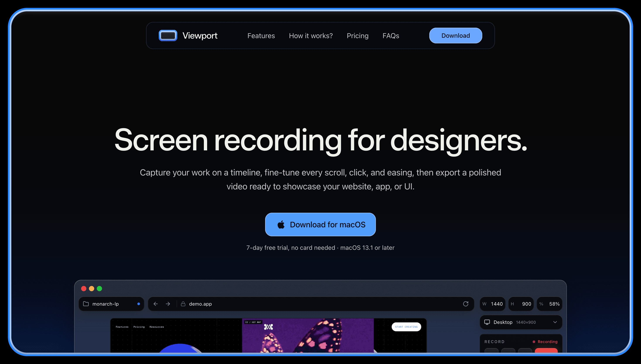Click the zoom percentage field 58%
Viewport: 641px width, 364px height.
[549, 304]
